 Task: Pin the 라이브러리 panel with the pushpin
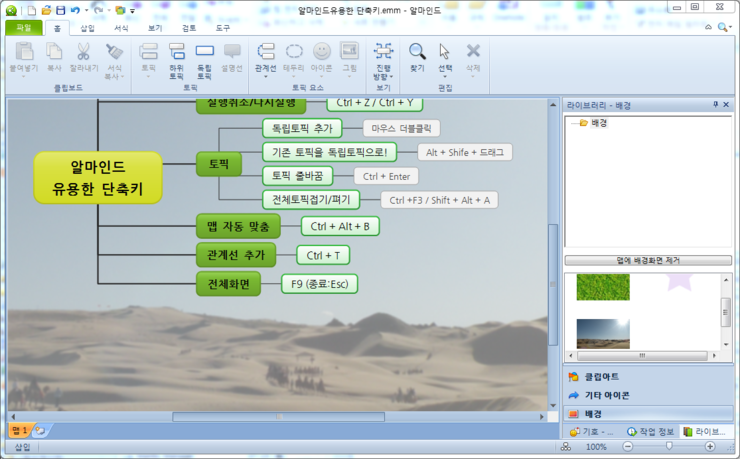coord(715,105)
